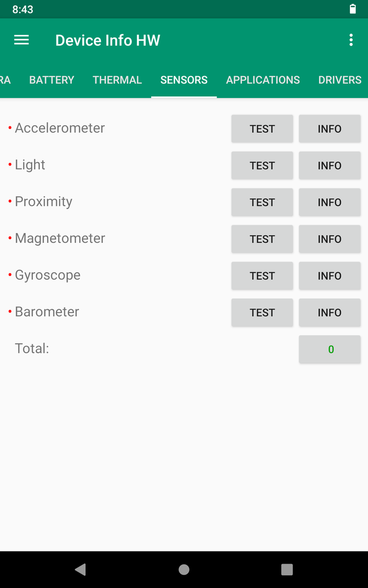
Task: Open the hamburger navigation menu
Action: [21, 40]
